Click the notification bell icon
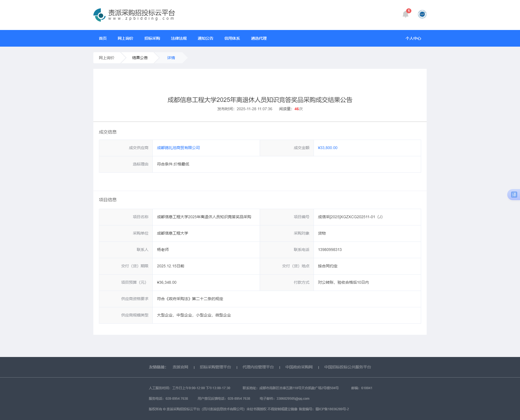Screen dimensions: 520x420 click(x=405, y=14)
